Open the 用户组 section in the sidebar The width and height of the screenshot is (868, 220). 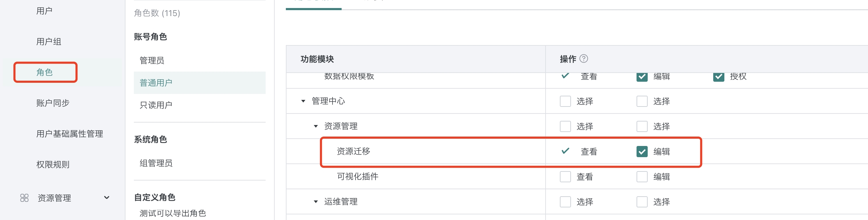click(x=48, y=41)
